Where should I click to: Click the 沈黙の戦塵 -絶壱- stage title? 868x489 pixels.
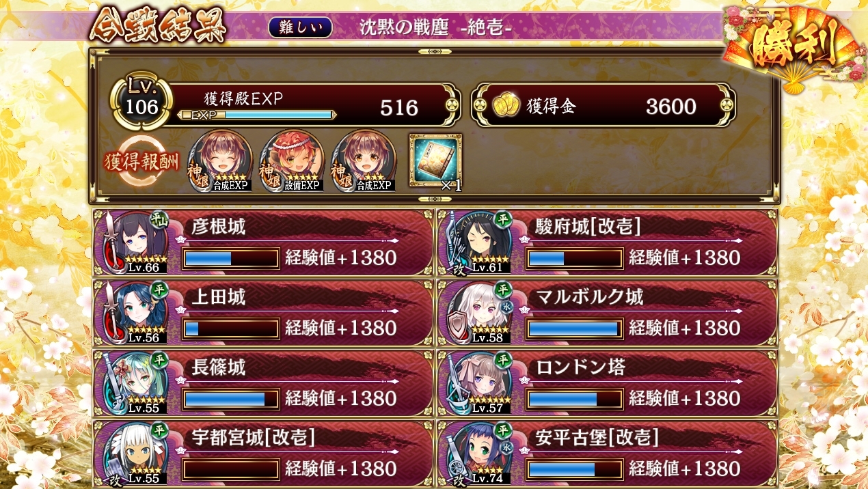(436, 28)
